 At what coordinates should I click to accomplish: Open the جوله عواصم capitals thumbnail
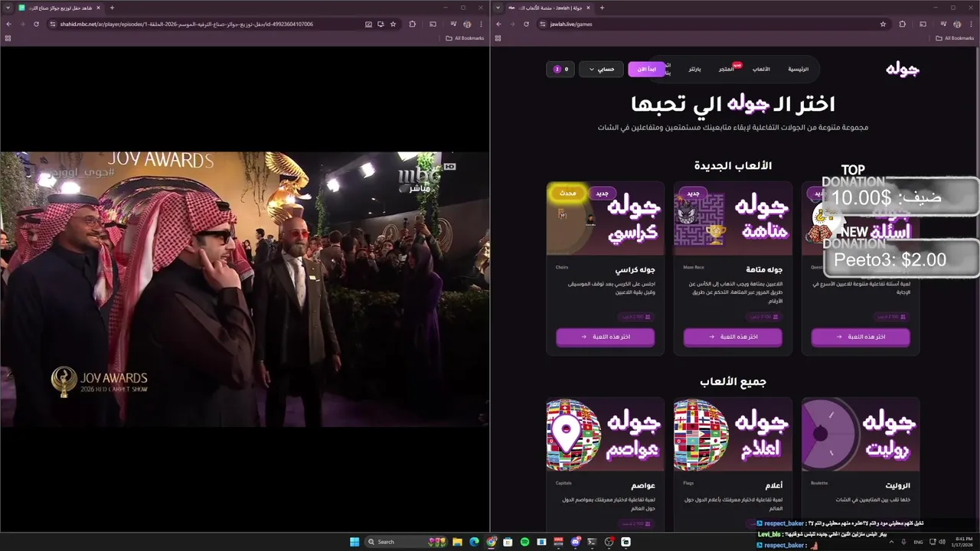point(605,435)
